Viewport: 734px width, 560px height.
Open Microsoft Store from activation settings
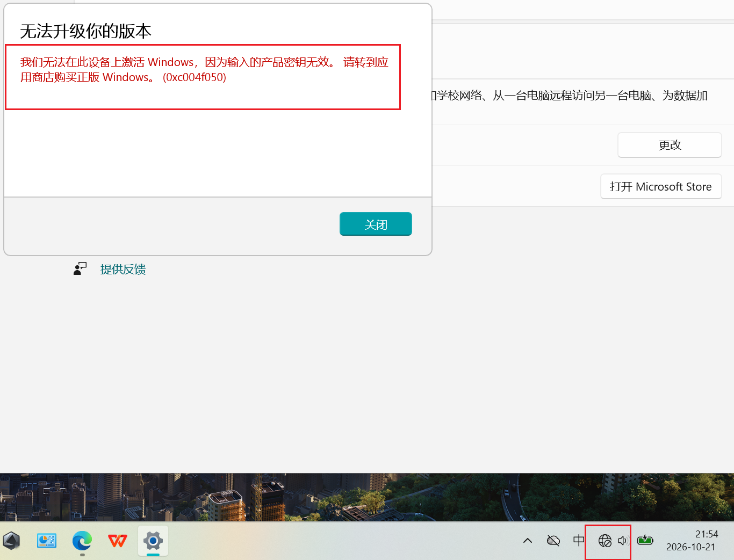(661, 186)
